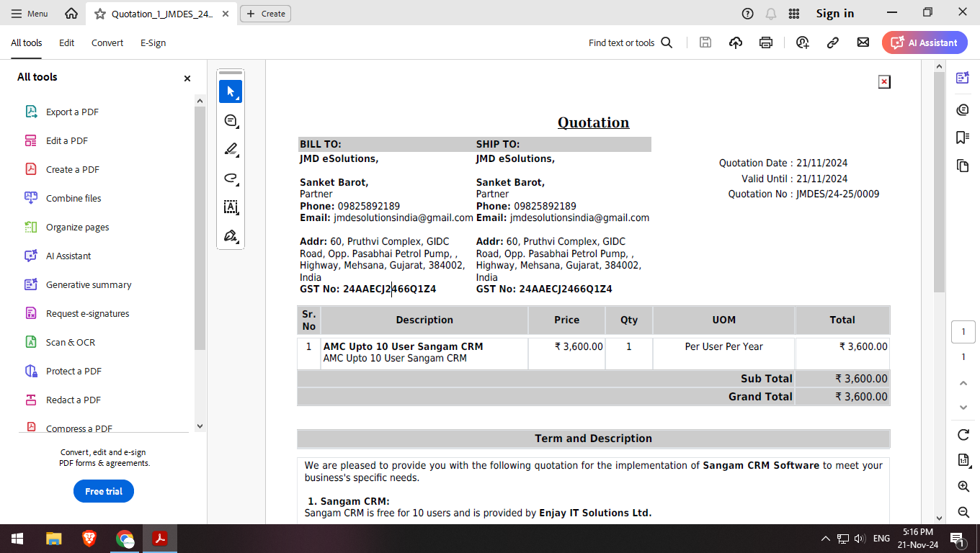The image size is (980, 553).
Task: Choose the Add text box tool
Action: pos(231,207)
